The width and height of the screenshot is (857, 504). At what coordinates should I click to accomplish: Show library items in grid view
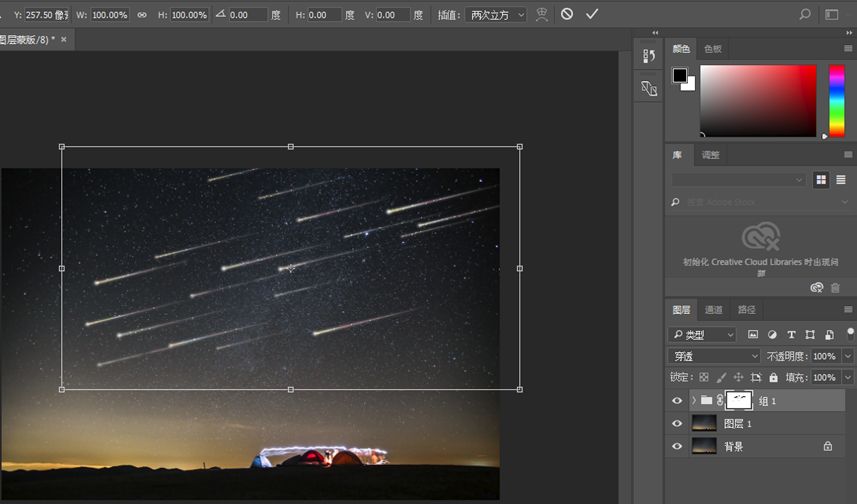click(821, 180)
